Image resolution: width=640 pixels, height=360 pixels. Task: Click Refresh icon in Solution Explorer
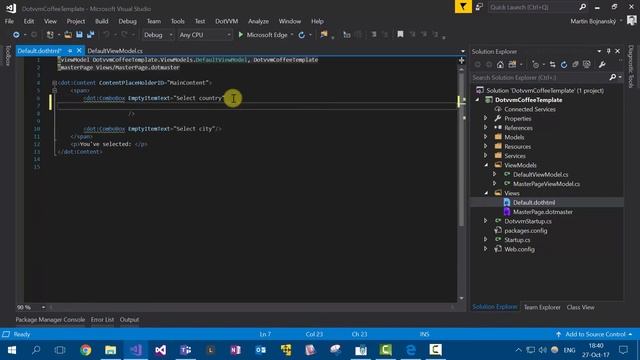pos(564,64)
